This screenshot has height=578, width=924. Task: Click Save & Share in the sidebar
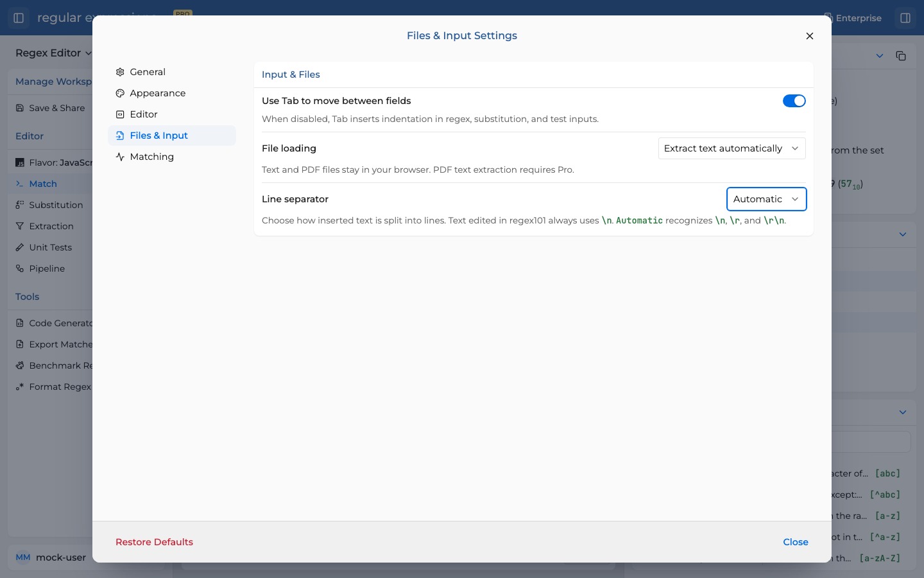click(51, 108)
